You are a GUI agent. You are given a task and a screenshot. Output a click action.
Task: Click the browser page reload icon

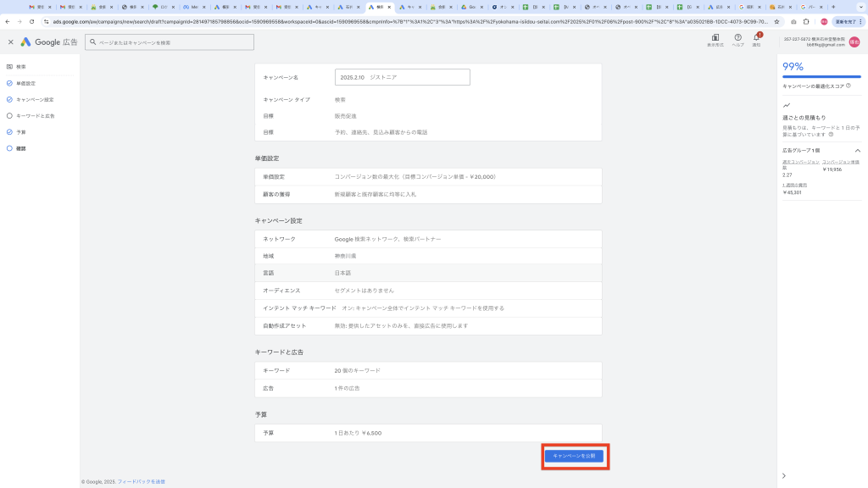(x=31, y=21)
